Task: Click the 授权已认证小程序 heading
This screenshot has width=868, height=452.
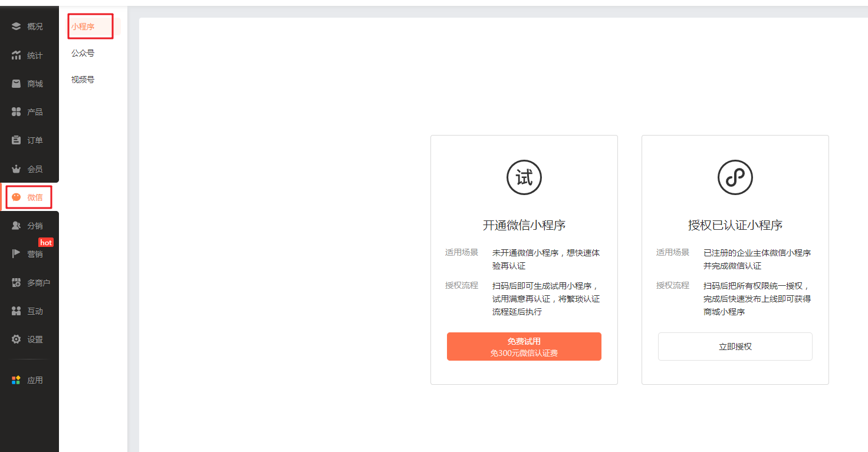Action: click(x=735, y=225)
